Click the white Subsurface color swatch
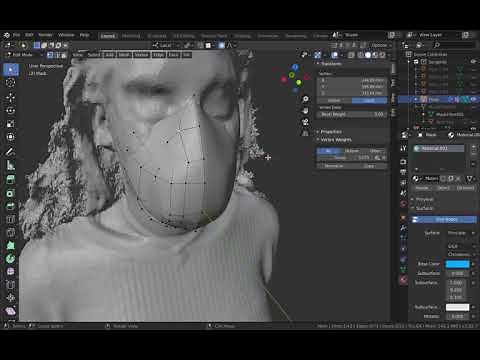The width and height of the screenshot is (480, 360). pyautogui.click(x=457, y=307)
